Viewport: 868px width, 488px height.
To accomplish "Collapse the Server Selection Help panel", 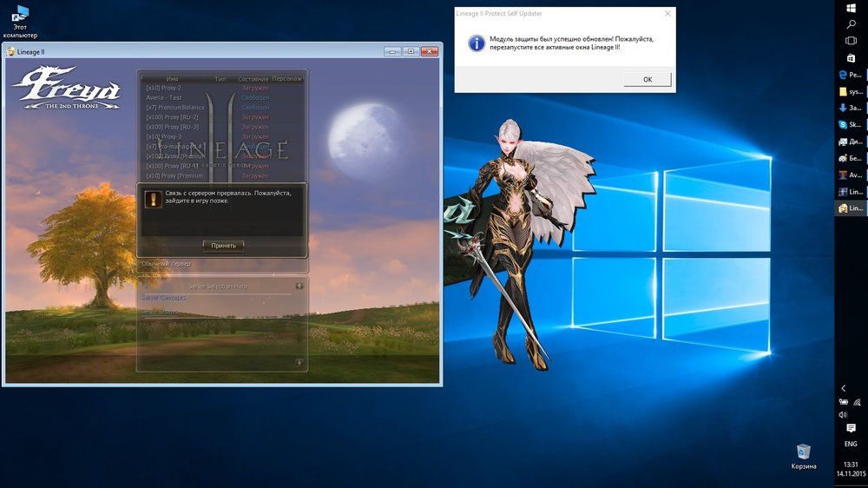I will (x=299, y=285).
